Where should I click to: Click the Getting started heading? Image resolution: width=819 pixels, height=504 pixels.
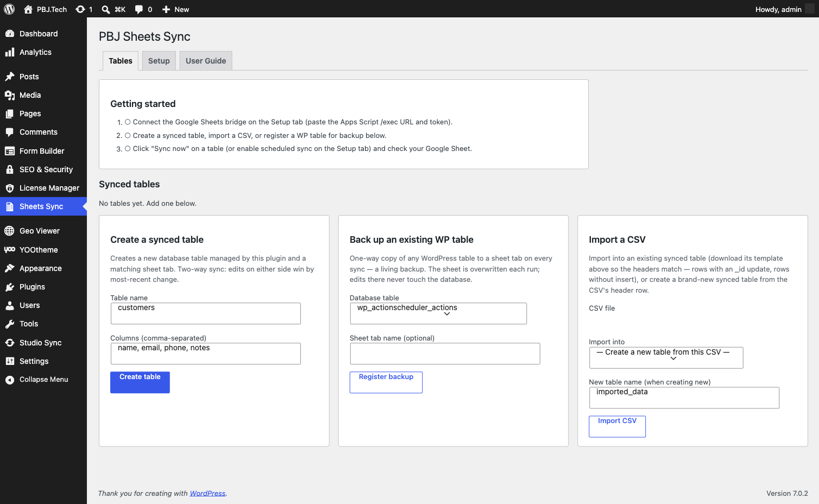[x=143, y=104]
